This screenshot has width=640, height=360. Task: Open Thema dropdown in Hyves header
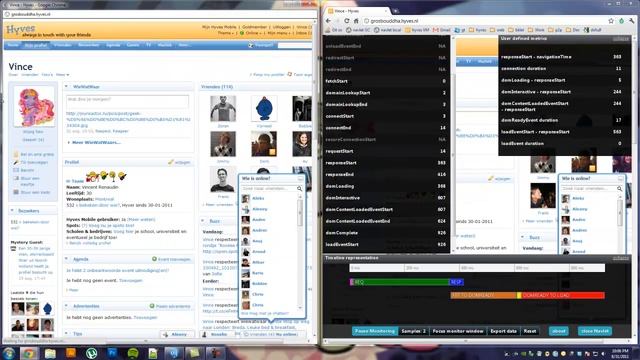[226, 33]
